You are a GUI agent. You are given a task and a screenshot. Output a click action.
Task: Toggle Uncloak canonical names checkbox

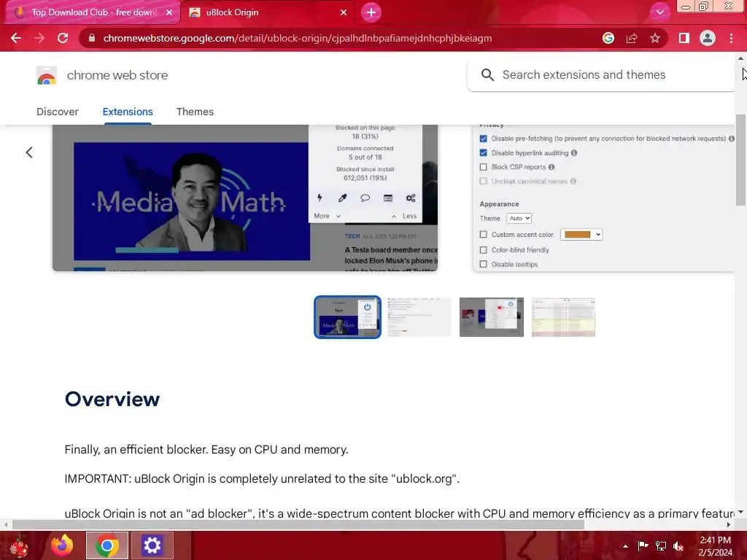tap(483, 182)
